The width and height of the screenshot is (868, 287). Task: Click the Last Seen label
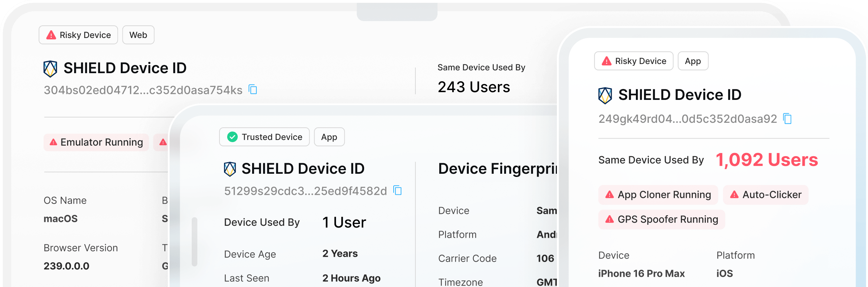(247, 278)
